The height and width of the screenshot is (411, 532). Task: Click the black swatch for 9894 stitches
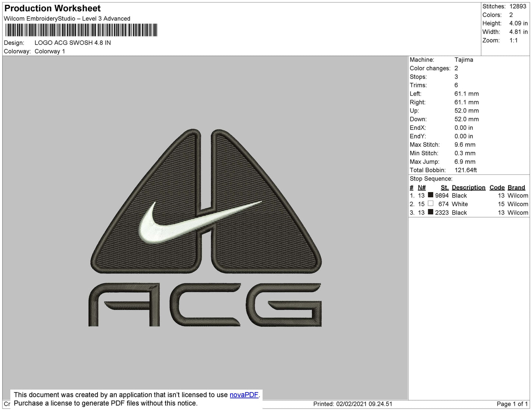click(x=430, y=195)
